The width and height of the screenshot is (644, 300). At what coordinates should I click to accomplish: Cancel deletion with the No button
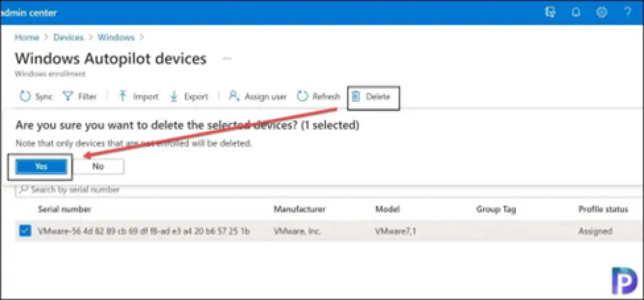98,167
